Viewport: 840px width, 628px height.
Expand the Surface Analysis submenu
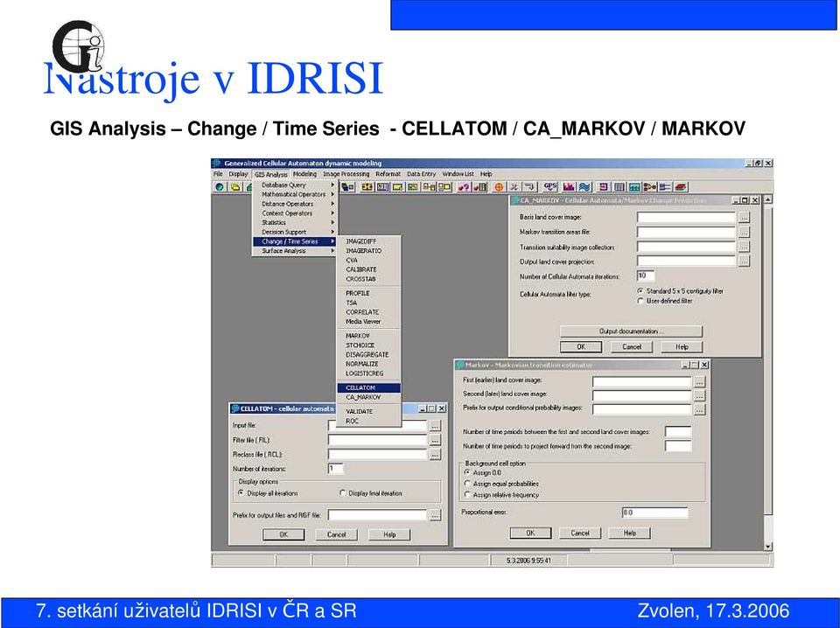click(x=295, y=251)
